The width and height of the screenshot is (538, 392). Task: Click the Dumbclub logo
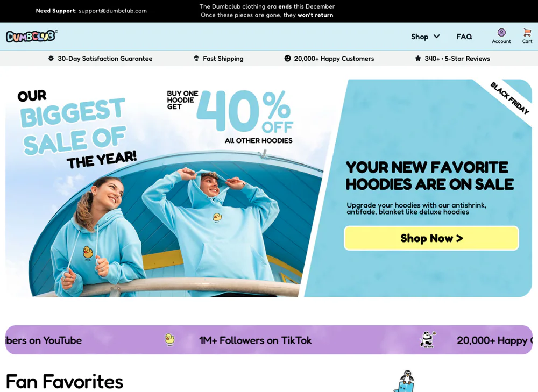pyautogui.click(x=32, y=36)
